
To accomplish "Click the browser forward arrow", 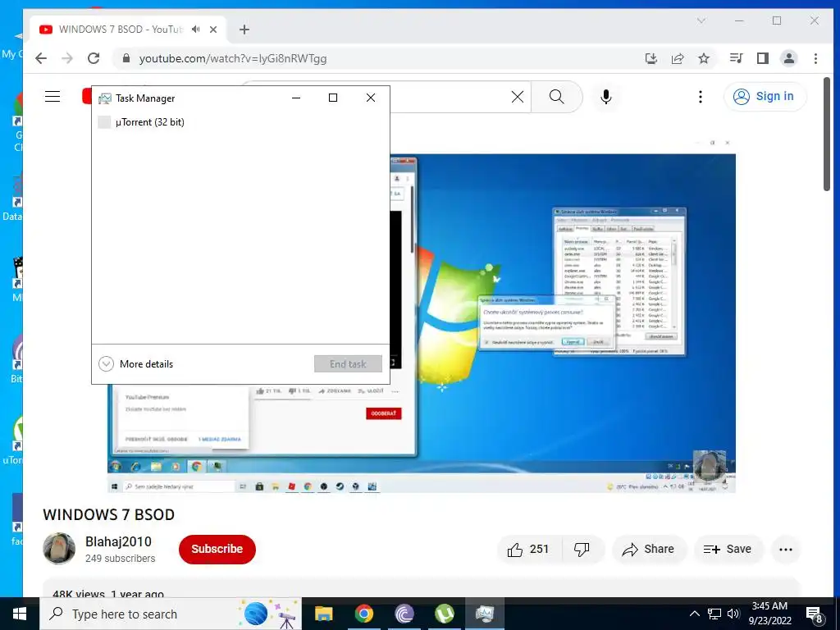I will 67,58.
